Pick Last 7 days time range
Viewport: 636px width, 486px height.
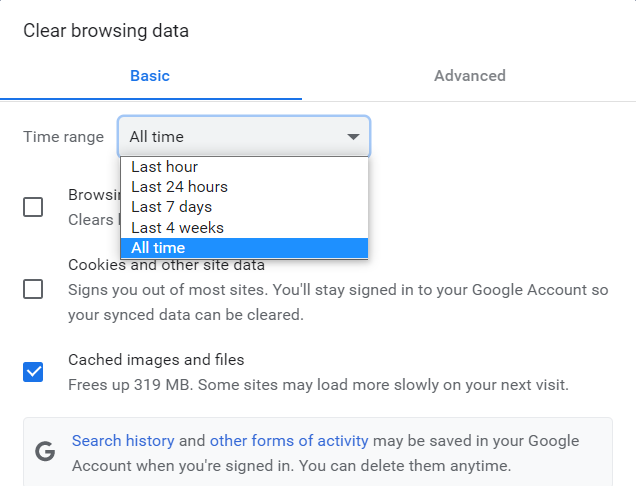point(172,207)
